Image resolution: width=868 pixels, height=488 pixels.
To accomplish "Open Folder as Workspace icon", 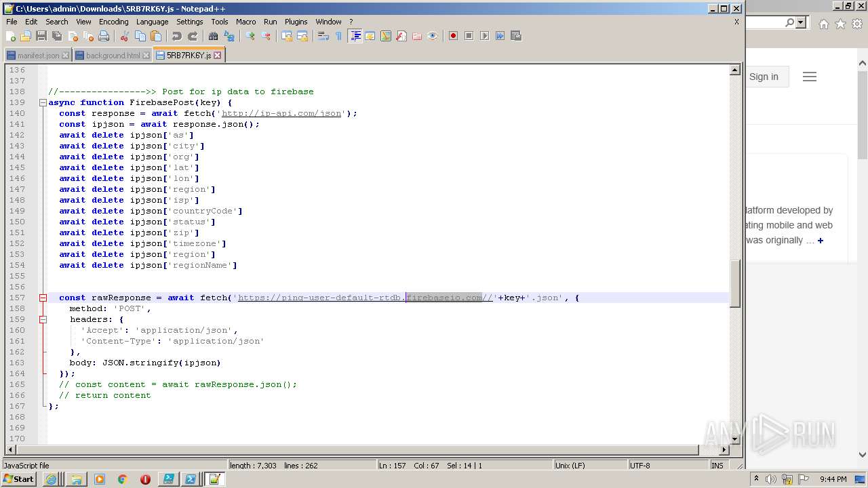I will click(417, 36).
